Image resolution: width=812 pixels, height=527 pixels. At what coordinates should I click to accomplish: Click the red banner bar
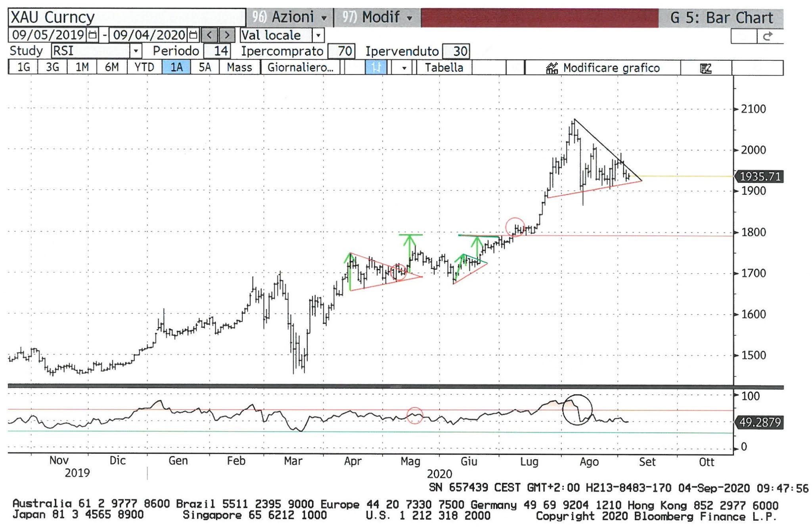point(539,18)
